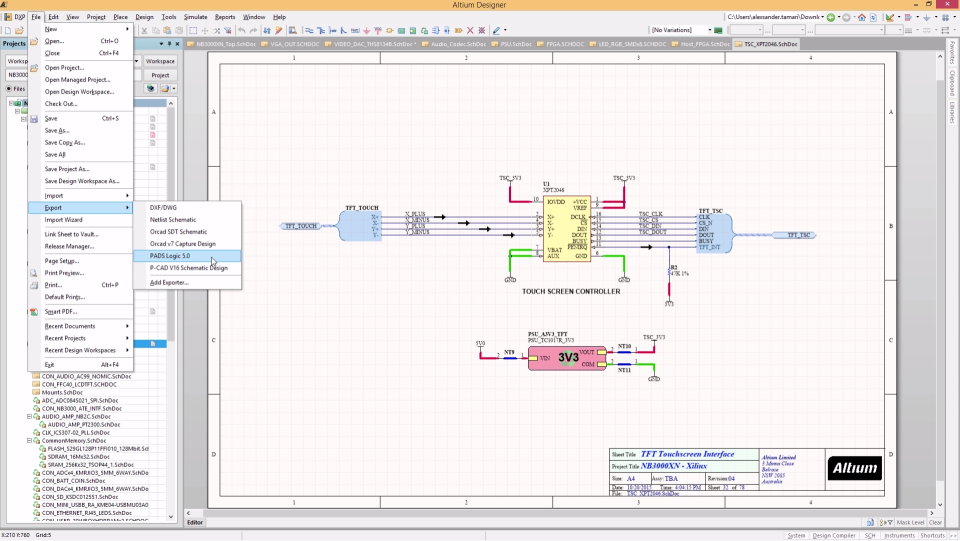Expand the Recent Documents submenu

pyautogui.click(x=81, y=326)
